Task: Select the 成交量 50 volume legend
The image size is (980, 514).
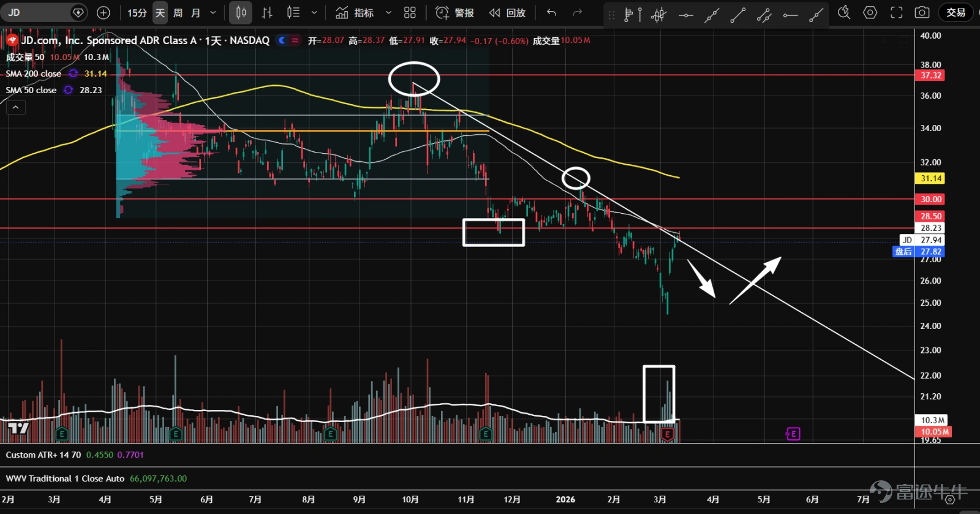Action: 25,57
